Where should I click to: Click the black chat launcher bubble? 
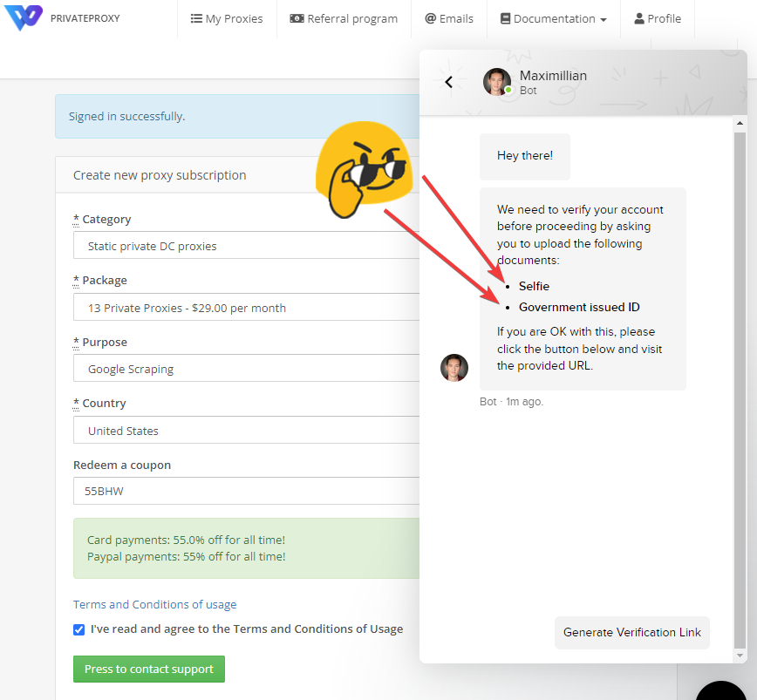click(x=721, y=690)
